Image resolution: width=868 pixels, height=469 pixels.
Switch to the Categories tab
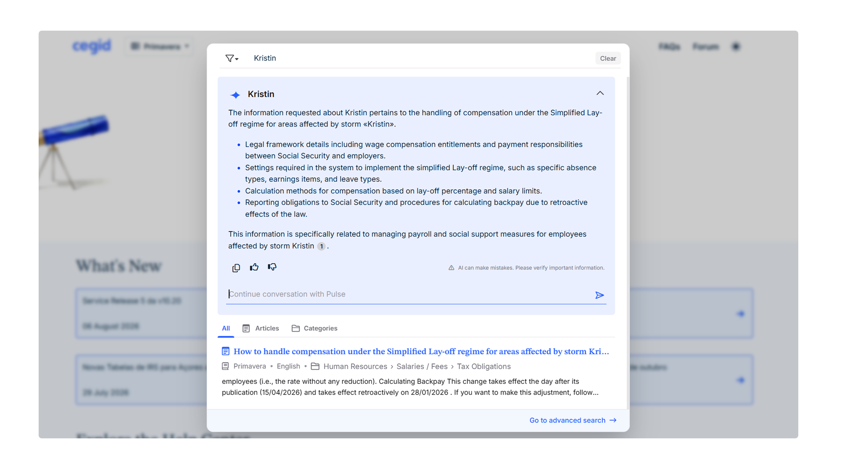point(315,328)
